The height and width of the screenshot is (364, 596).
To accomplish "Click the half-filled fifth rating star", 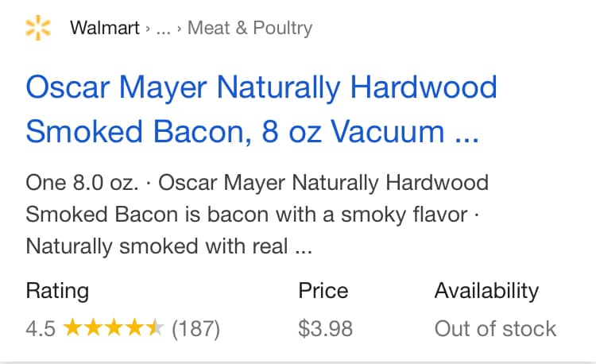I will (x=155, y=327).
